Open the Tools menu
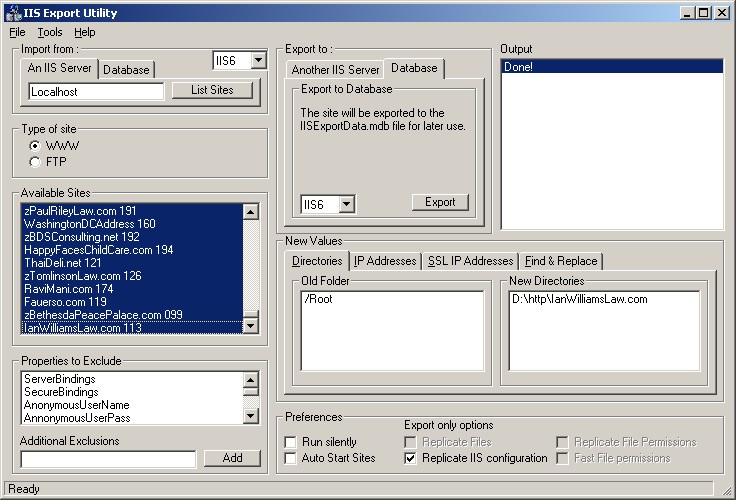This screenshot has width=736, height=500. (50, 32)
